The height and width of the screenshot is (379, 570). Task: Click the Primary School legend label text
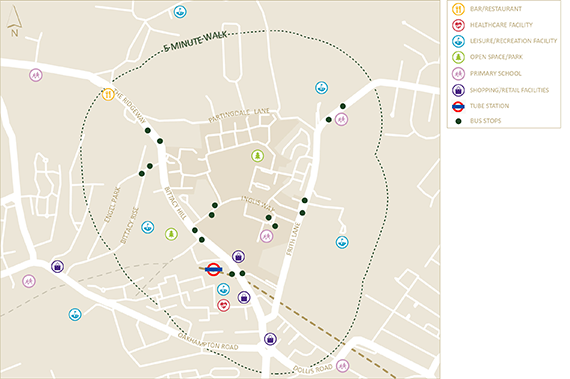(495, 73)
